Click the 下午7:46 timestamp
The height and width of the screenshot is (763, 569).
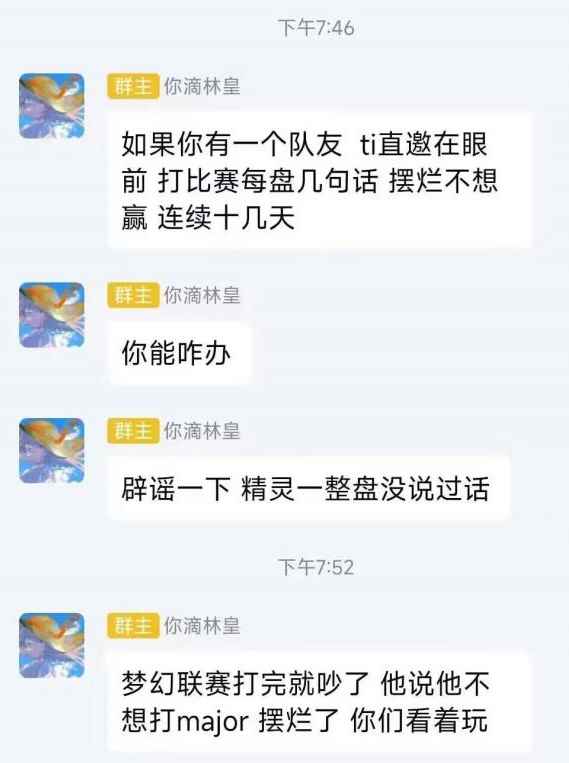point(316,28)
